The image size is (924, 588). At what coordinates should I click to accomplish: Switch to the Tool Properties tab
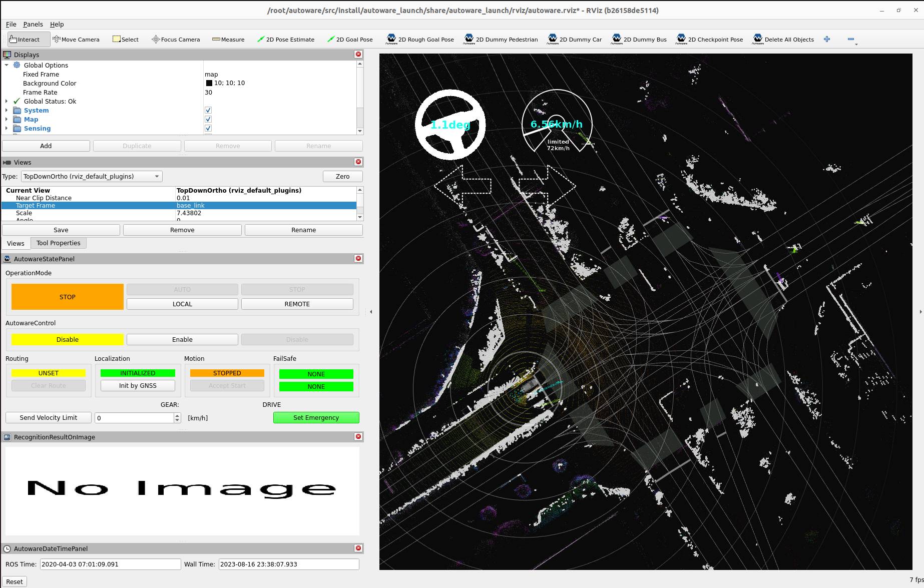tap(58, 243)
